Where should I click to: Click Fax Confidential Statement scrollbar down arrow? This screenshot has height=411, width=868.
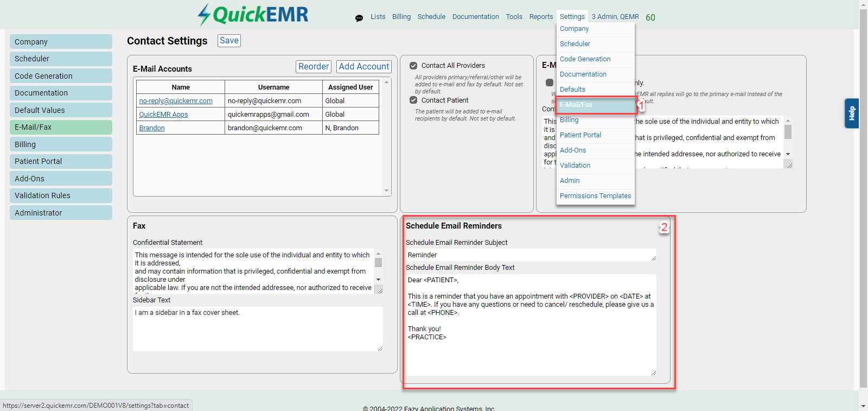tap(378, 280)
